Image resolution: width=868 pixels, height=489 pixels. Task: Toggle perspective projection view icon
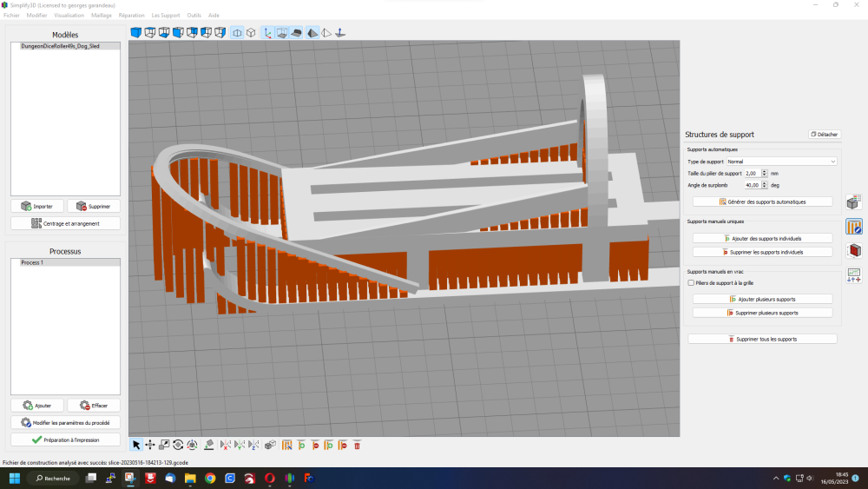(237, 33)
